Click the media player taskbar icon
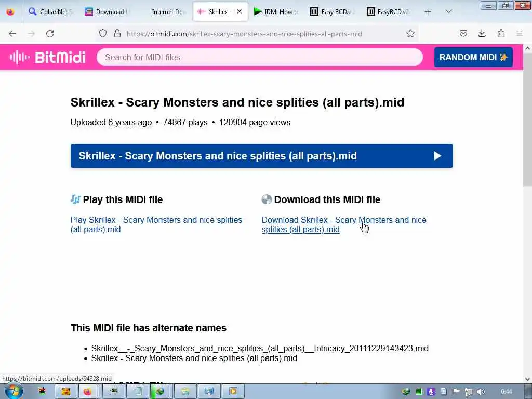The height and width of the screenshot is (399, 532). [x=233, y=392]
